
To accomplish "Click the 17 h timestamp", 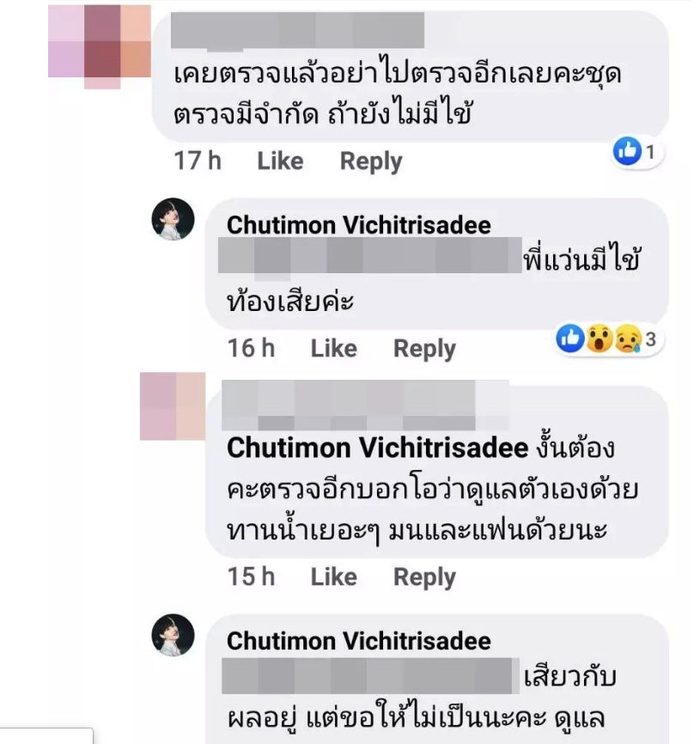I will pos(198,161).
